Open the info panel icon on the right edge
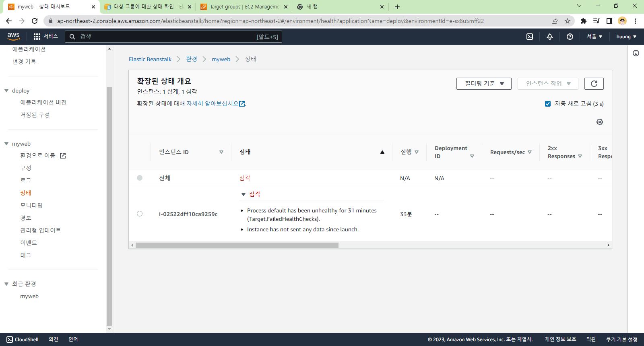The height and width of the screenshot is (346, 644). click(636, 53)
